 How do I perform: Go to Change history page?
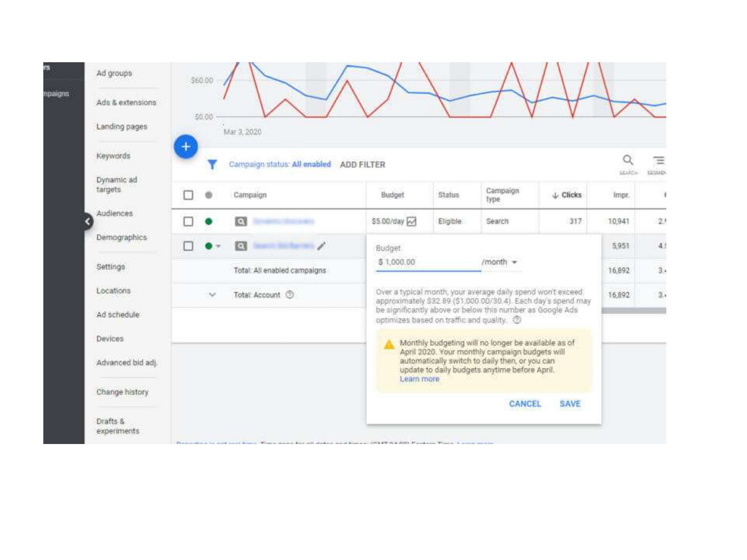pos(123,392)
